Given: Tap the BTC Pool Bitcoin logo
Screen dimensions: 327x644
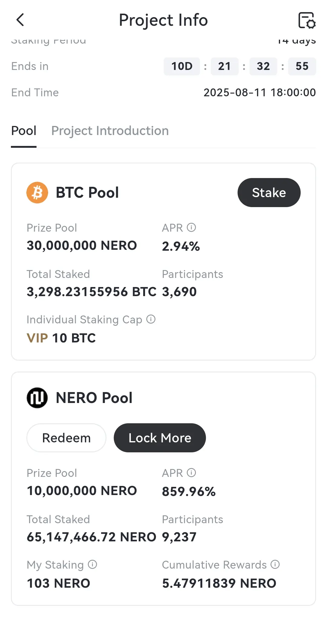Looking at the screenshot, I should coord(37,193).
